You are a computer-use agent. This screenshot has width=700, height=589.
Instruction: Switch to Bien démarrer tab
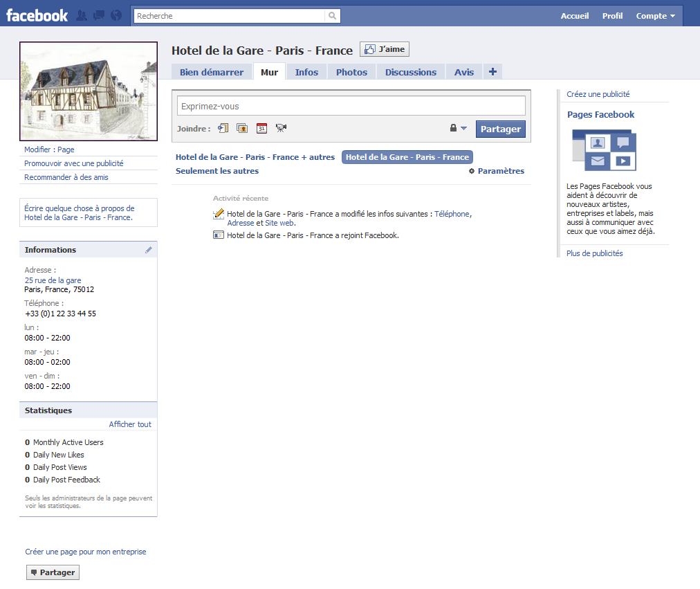coord(212,72)
